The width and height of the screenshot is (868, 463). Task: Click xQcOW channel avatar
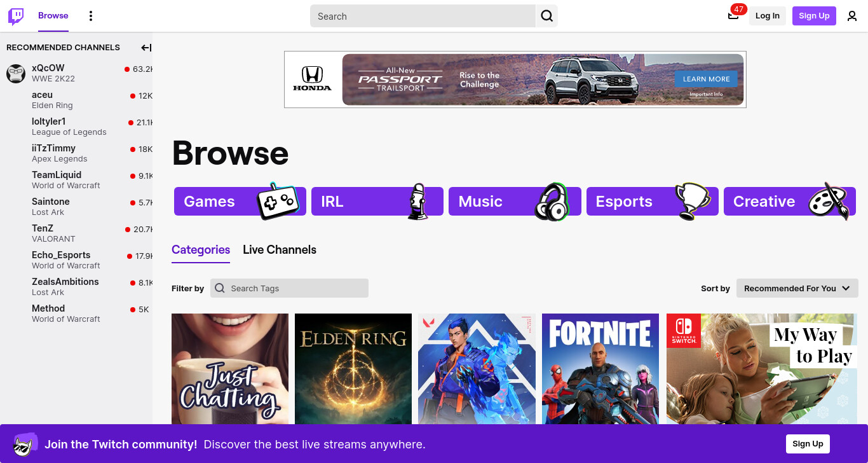(16, 73)
